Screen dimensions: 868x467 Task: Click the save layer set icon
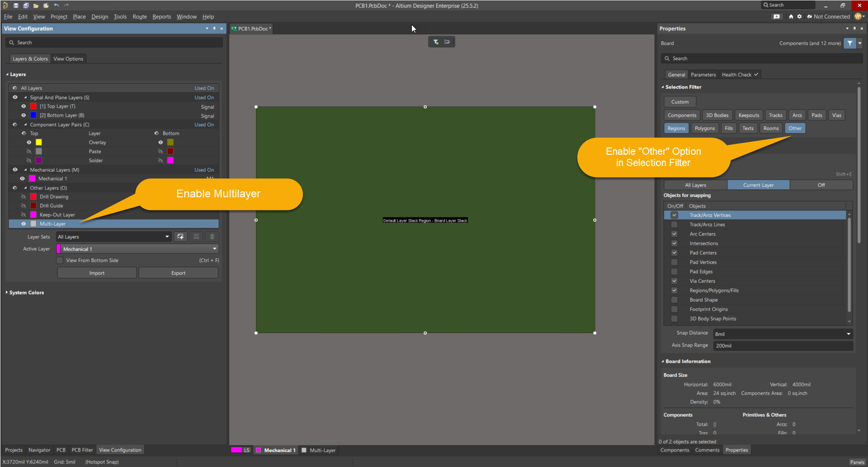[196, 237]
